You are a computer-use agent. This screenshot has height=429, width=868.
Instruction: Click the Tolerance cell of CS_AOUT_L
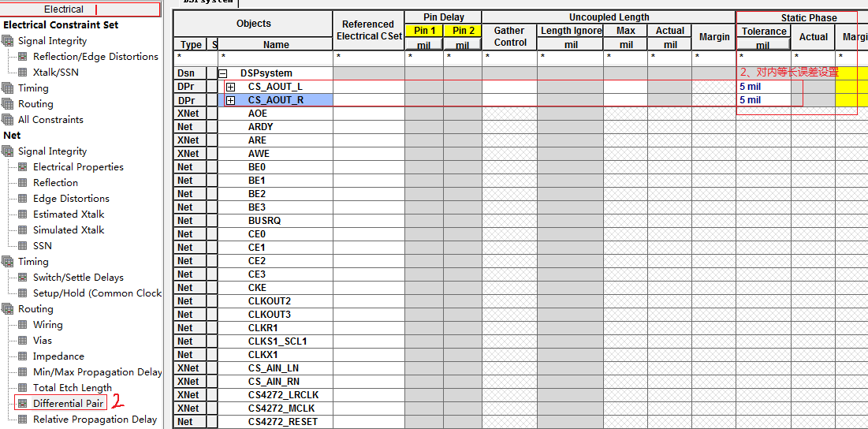point(762,87)
